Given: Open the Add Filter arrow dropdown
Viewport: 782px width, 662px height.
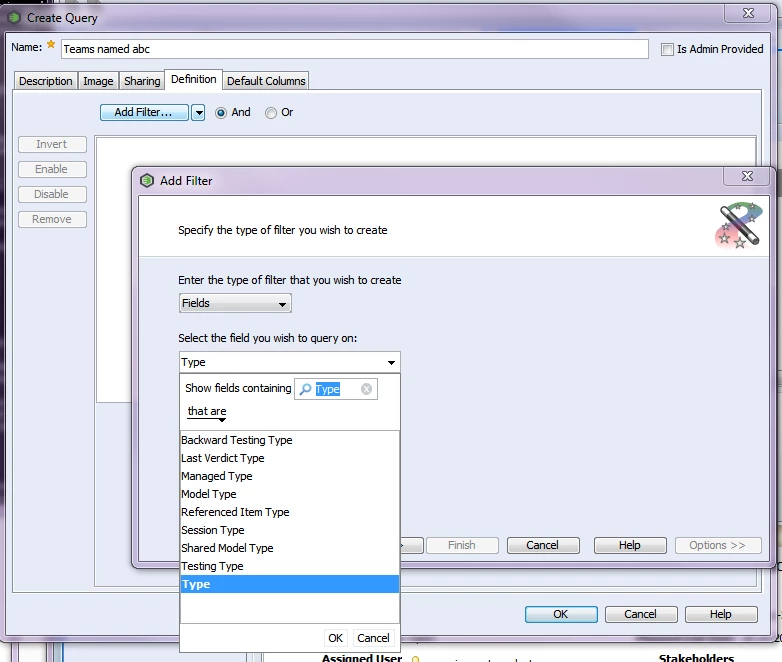Looking at the screenshot, I should click(198, 112).
